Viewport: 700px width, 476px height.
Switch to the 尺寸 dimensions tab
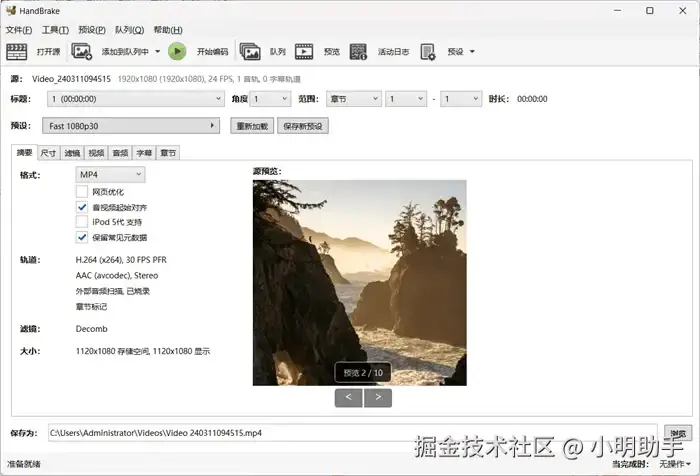[48, 153]
